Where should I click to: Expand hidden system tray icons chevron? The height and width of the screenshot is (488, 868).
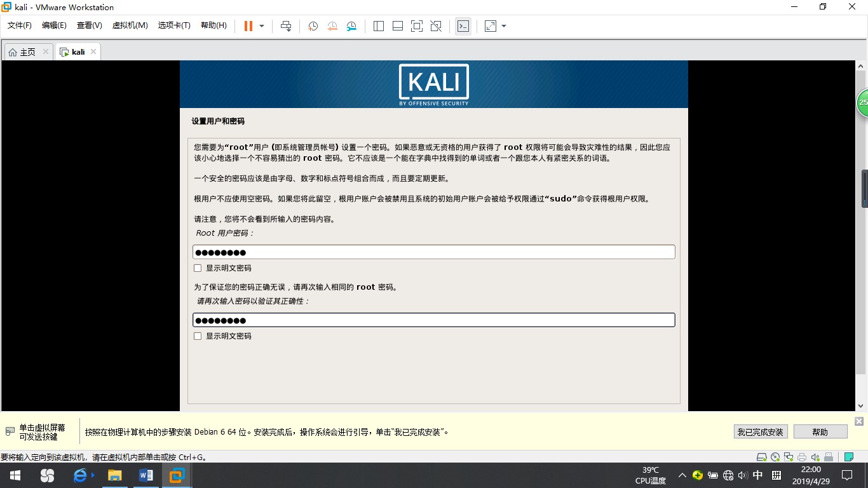(682, 475)
